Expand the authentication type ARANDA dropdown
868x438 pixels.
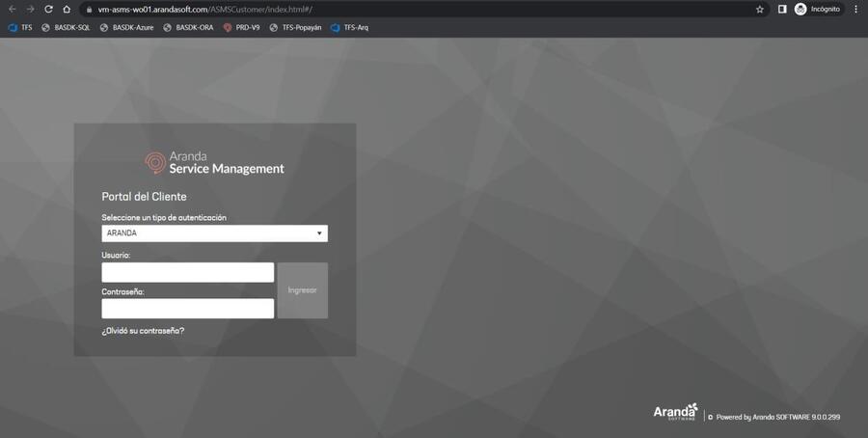click(214, 233)
